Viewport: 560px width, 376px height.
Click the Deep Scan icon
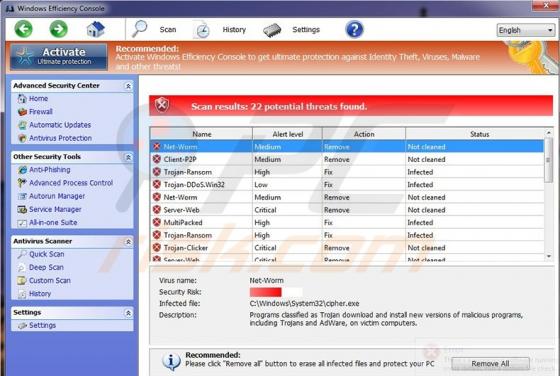[22, 267]
